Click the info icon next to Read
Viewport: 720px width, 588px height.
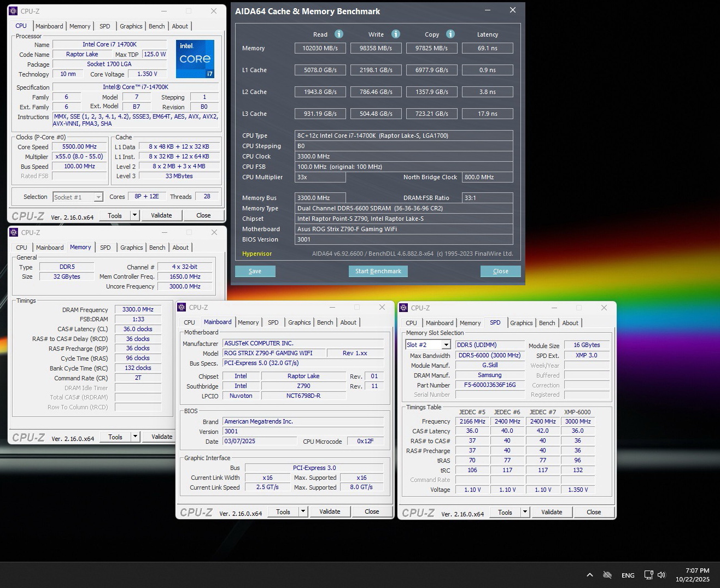339,34
